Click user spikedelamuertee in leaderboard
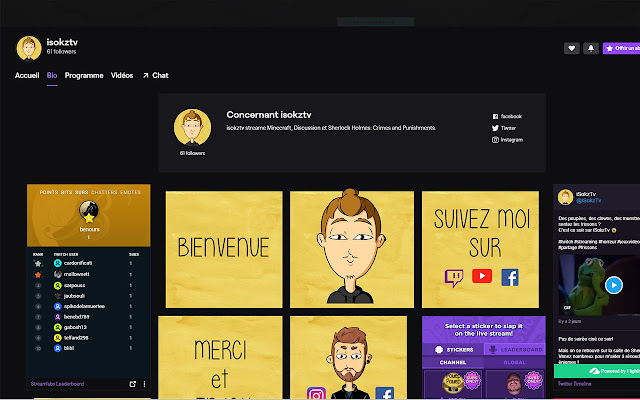The height and width of the screenshot is (400, 640). 84,306
